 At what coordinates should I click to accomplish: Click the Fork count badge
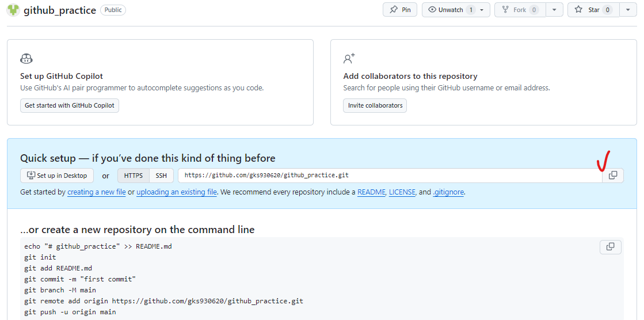534,10
